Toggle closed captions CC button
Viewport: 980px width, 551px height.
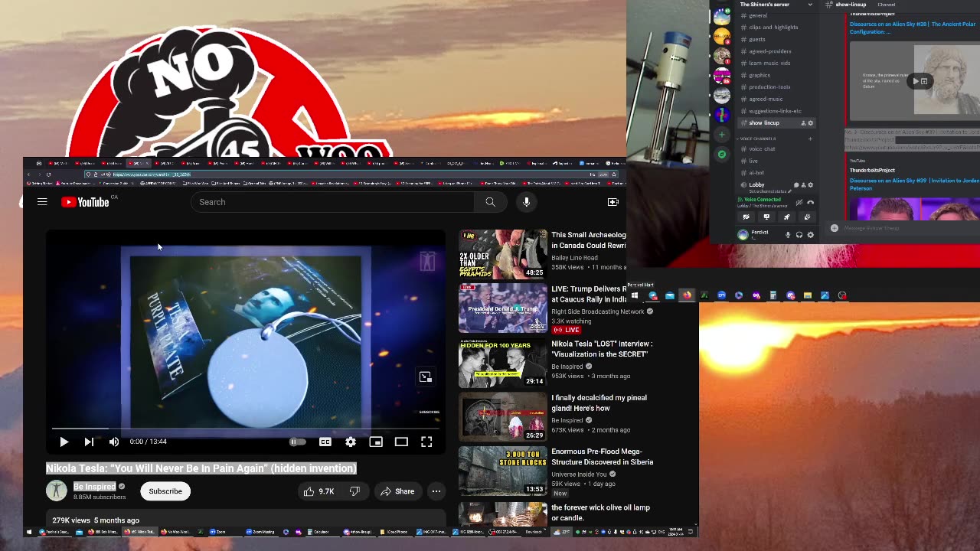325,442
